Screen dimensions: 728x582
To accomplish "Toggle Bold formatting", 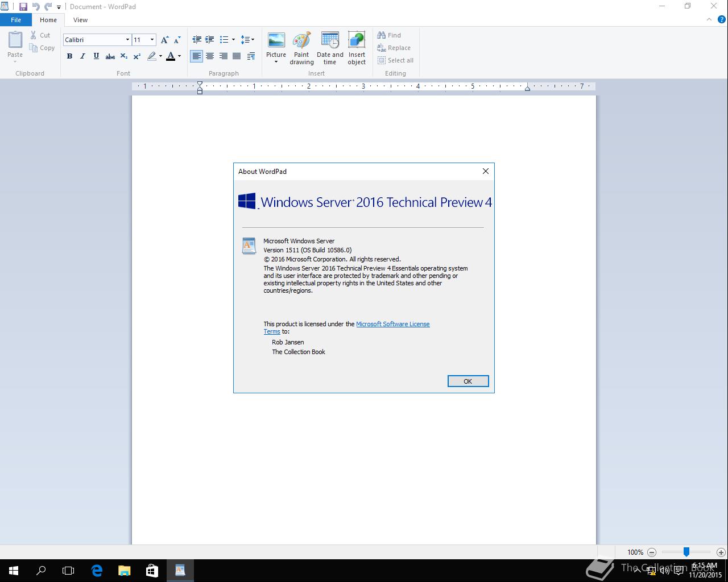I will tap(69, 56).
